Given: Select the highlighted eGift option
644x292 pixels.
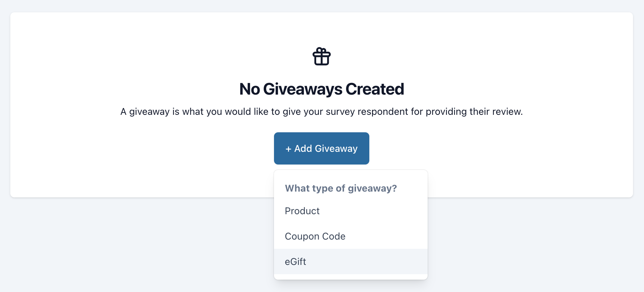Looking at the screenshot, I should coord(295,261).
